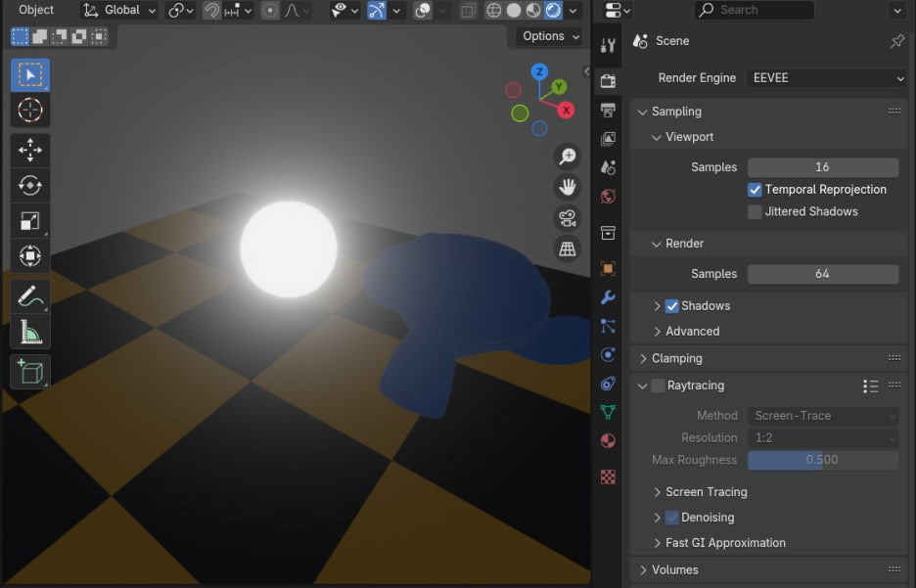Activate the 3D Cursor tool

pos(29,110)
